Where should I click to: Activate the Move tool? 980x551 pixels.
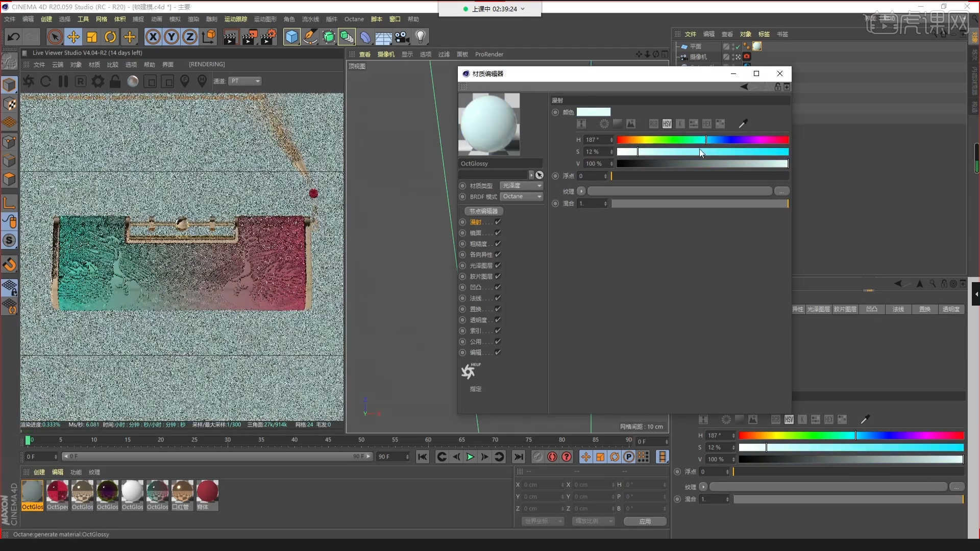coord(73,37)
